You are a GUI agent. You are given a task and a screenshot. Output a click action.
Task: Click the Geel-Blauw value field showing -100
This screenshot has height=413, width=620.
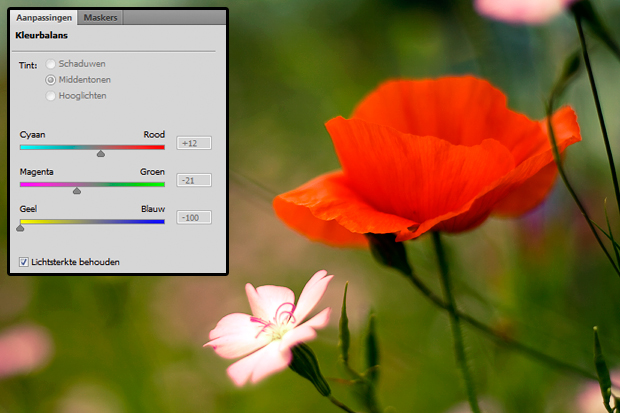194,217
